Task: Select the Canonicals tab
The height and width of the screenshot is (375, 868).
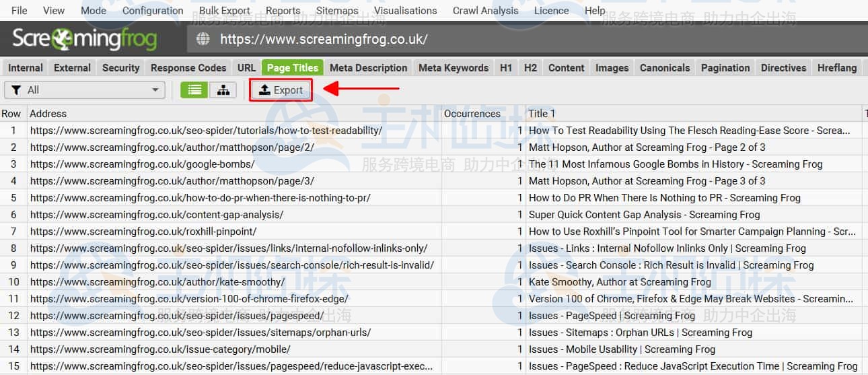Action: coord(665,68)
